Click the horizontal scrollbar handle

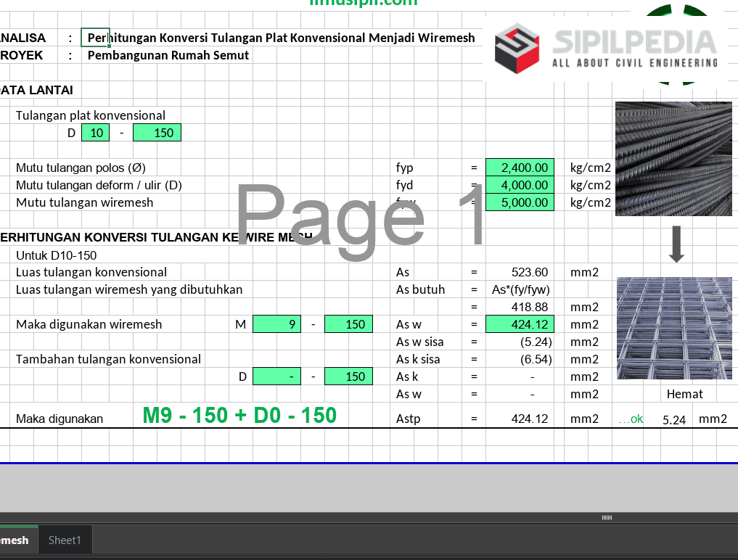coord(607,517)
